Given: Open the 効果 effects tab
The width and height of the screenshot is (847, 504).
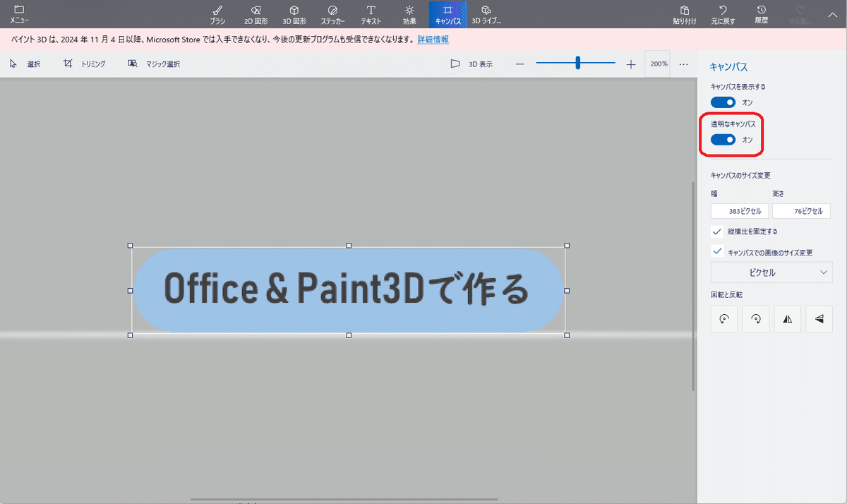Looking at the screenshot, I should (x=410, y=14).
